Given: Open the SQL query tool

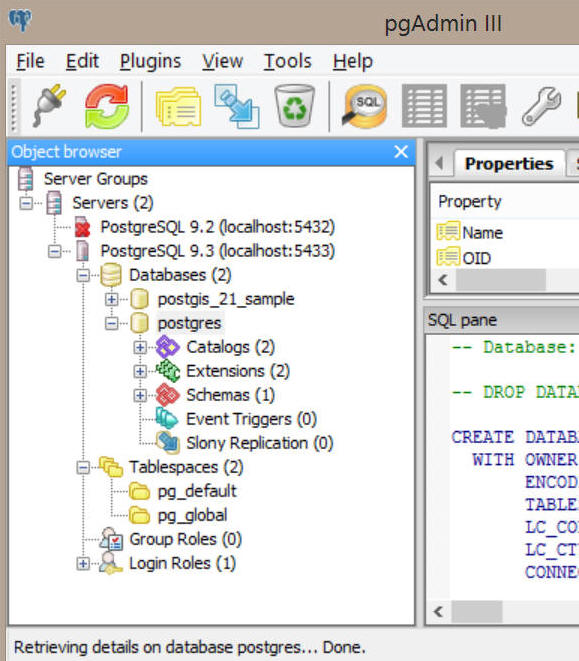Looking at the screenshot, I should click(364, 106).
